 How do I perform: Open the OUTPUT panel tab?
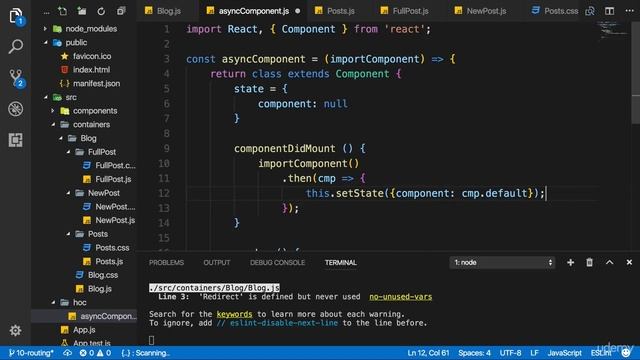click(x=217, y=262)
